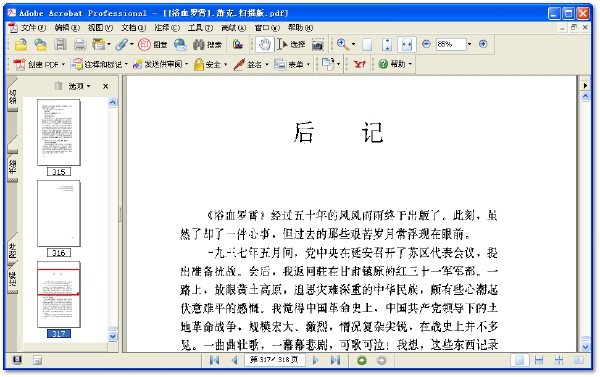
Task: Click the red seal stamp toolbar icon
Action: pos(144,45)
